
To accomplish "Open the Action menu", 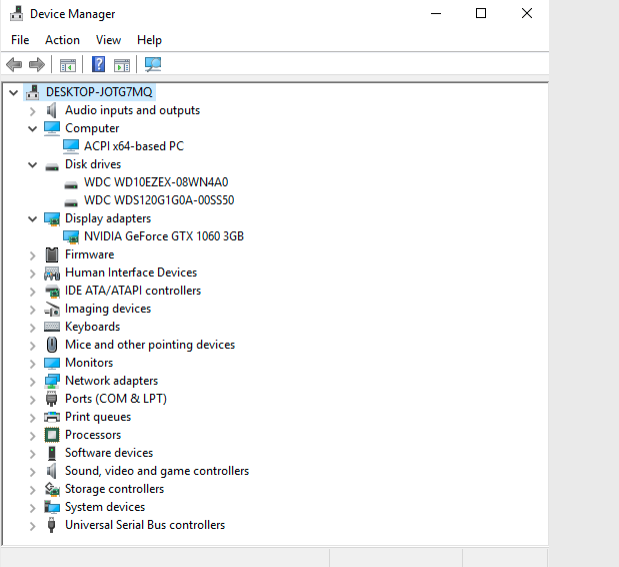I will coord(62,40).
